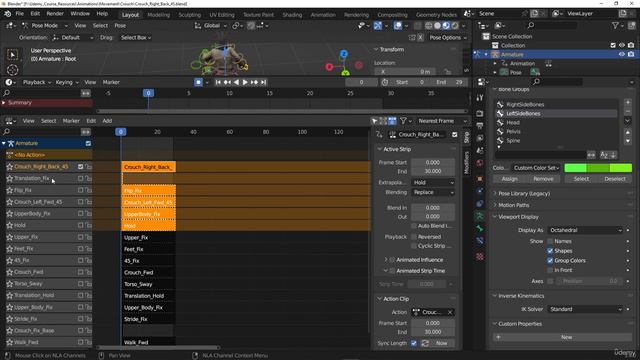This screenshot has height=360, width=640.
Task: Select the Crouch_Right_Back_ NLA strip
Action: click(149, 167)
